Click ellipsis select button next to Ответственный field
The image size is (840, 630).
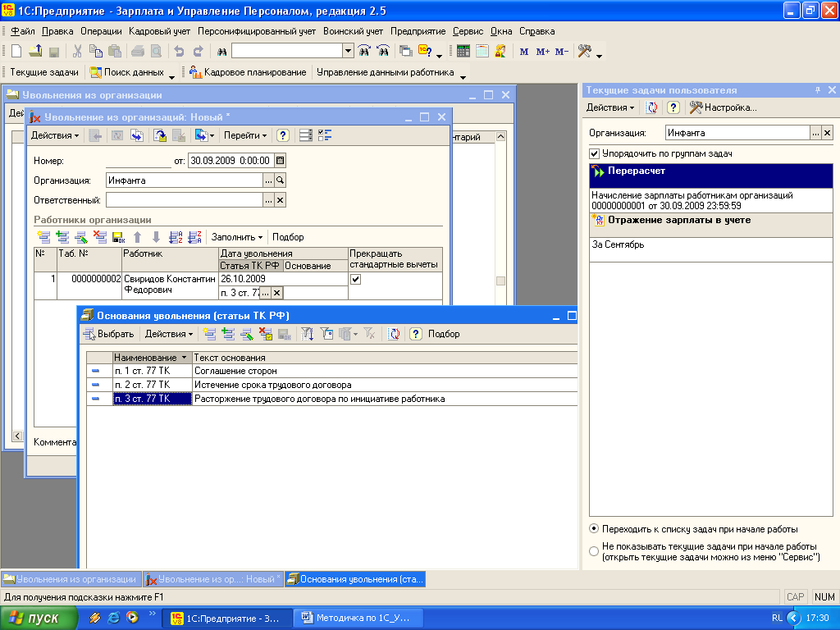(x=268, y=200)
